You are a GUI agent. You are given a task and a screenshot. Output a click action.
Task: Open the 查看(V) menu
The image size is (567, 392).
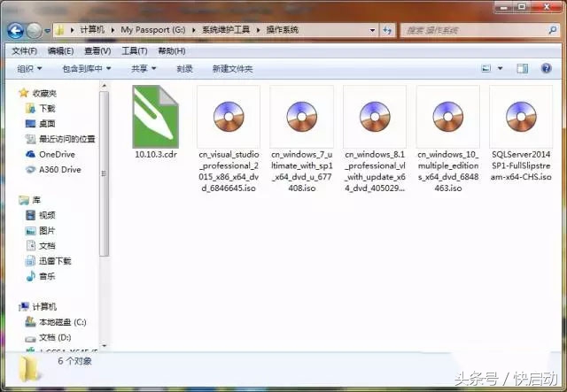click(x=97, y=51)
